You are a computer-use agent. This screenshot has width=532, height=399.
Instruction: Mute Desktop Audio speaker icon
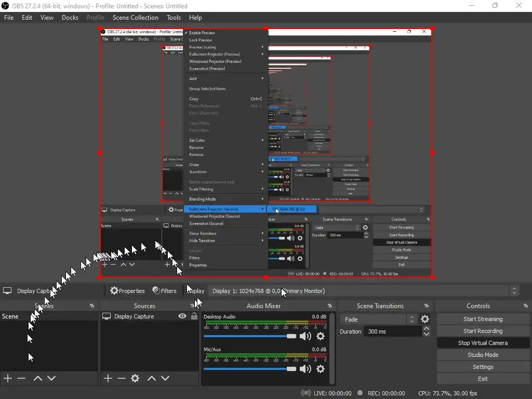[x=305, y=336]
